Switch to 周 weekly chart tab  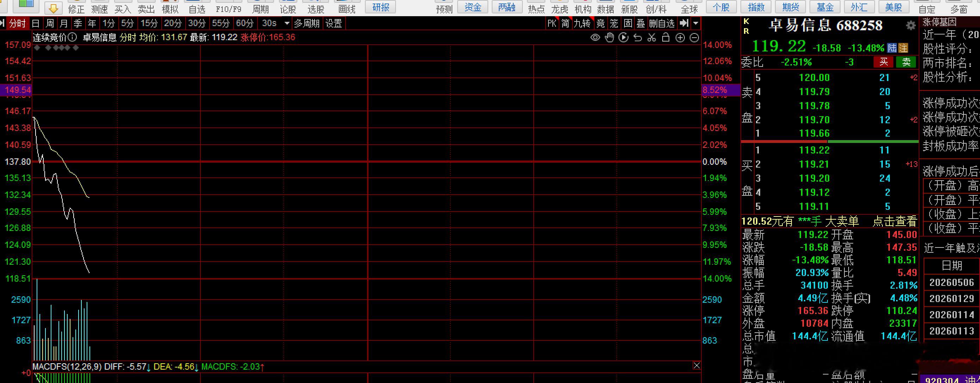click(50, 24)
